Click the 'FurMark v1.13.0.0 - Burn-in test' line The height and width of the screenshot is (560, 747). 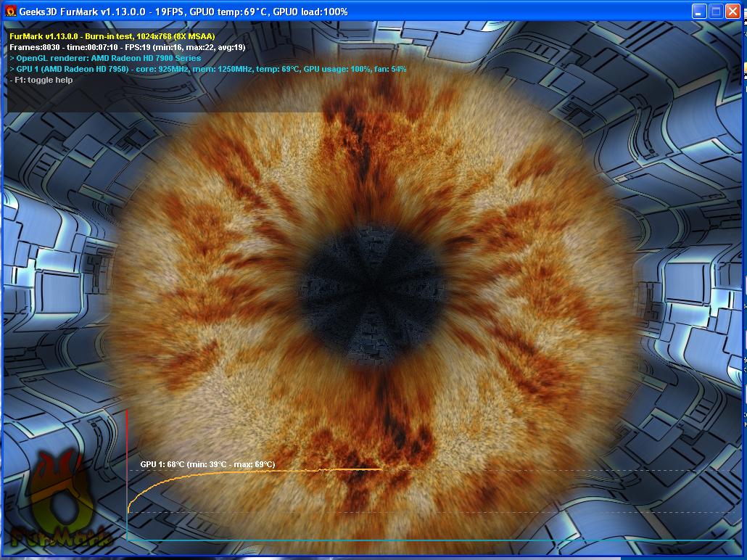112,36
